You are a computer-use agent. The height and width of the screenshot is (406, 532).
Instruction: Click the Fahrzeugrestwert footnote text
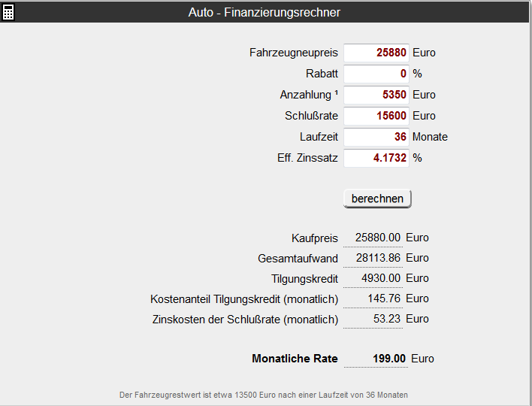[x=264, y=395]
